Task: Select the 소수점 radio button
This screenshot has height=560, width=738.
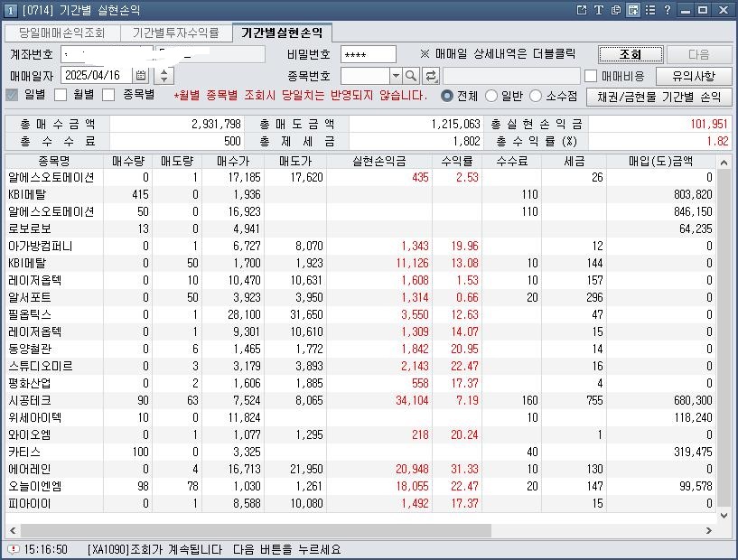Action: click(x=534, y=96)
